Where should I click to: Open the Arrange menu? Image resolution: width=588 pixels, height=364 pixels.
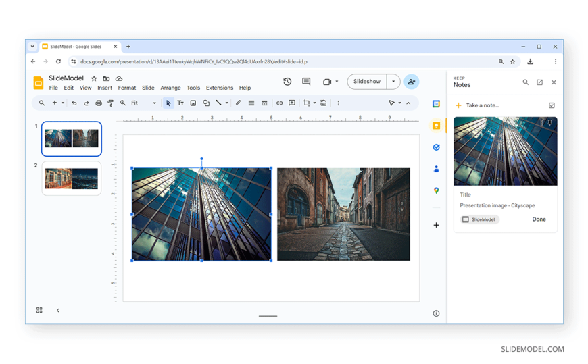170,88
